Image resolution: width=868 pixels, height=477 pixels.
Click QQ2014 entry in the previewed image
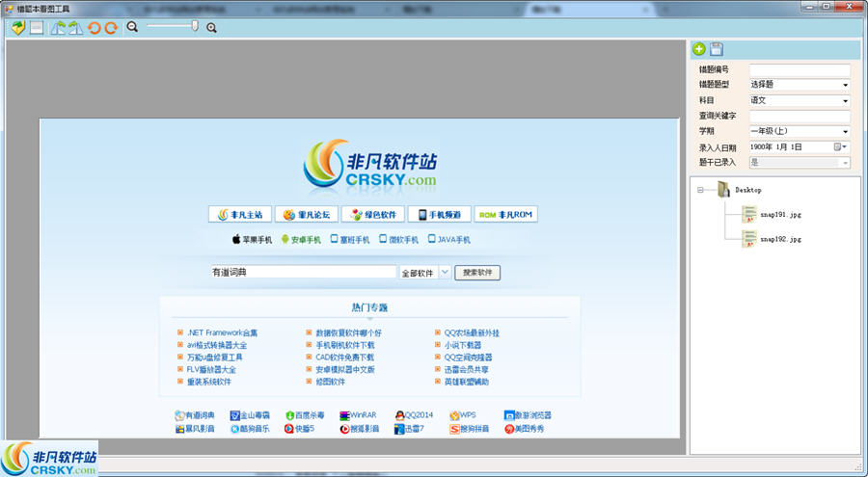[x=414, y=415]
